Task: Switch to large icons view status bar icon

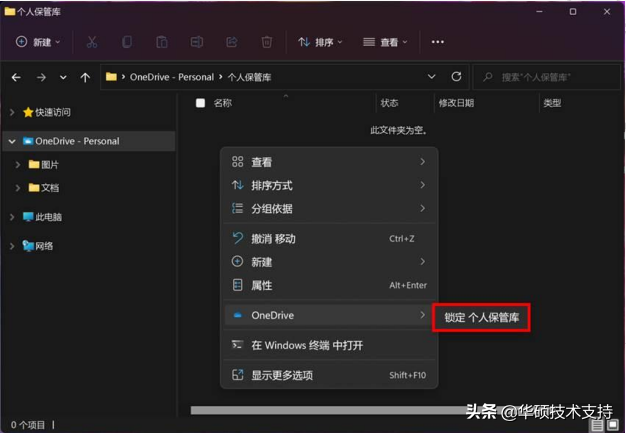Action: pyautogui.click(x=612, y=425)
